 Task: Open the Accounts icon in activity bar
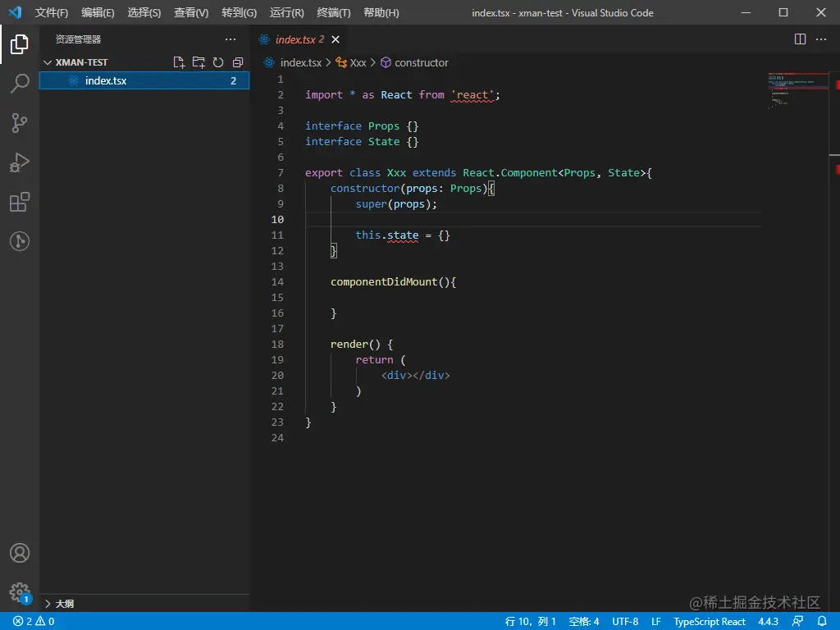pyautogui.click(x=20, y=553)
